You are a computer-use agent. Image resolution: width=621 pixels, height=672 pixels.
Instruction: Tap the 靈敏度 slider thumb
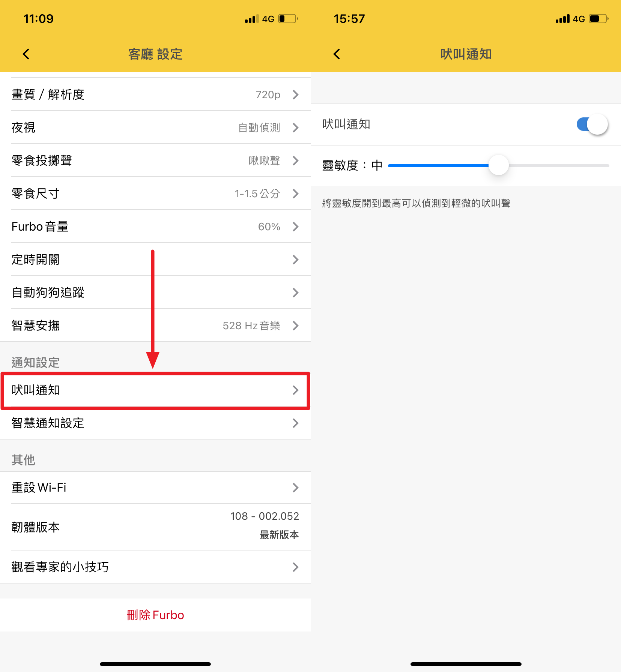click(x=499, y=165)
